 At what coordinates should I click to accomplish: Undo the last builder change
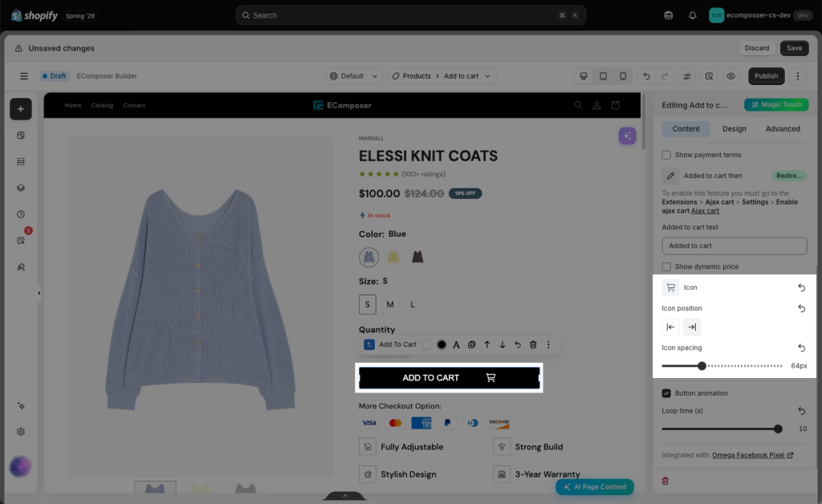tap(646, 76)
